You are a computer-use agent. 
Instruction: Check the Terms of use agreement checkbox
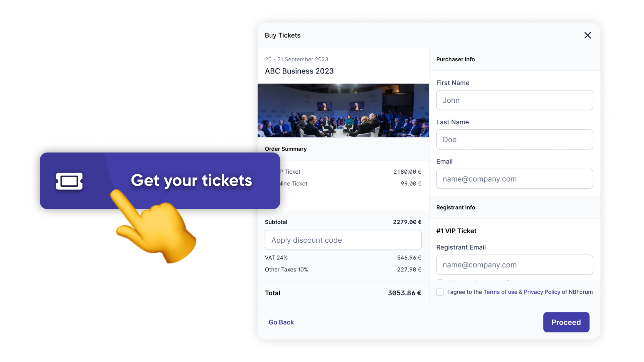click(440, 292)
